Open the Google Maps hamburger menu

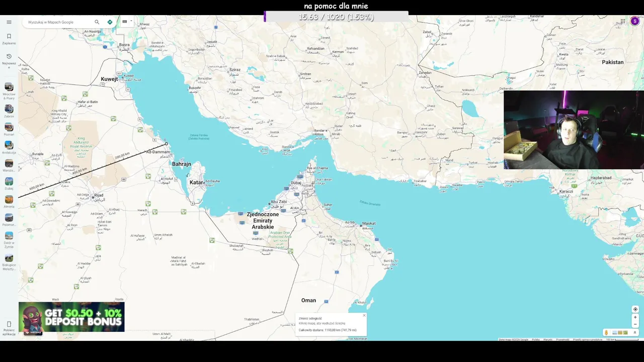point(9,22)
